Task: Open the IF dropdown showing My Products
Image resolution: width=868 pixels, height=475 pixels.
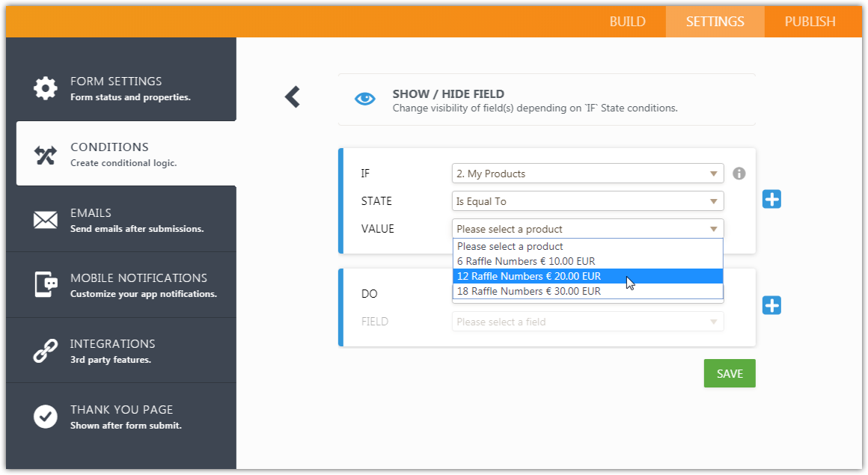Action: 587,174
